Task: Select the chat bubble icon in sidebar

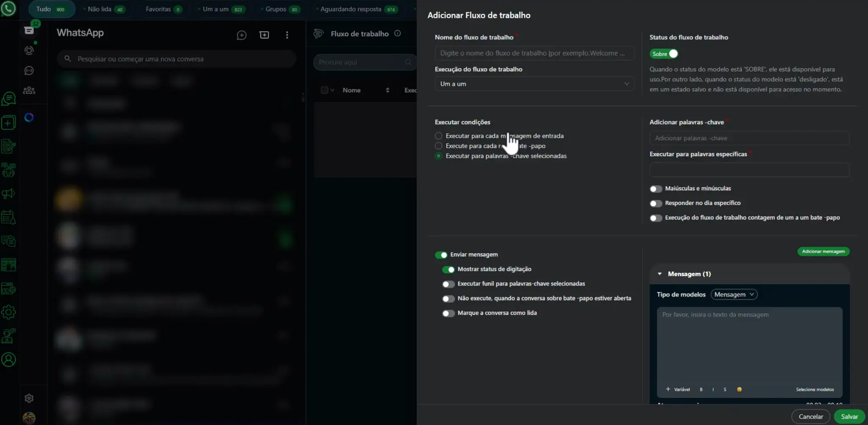Action: pos(9,98)
